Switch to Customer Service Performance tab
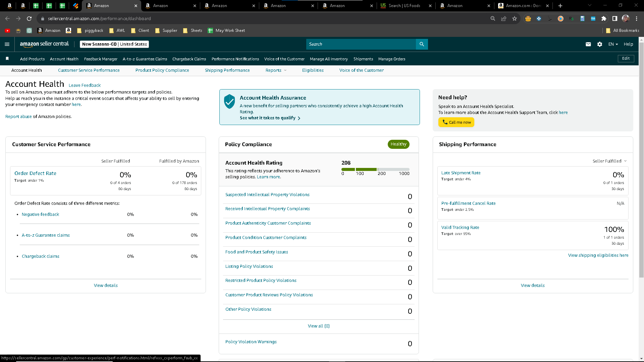This screenshot has width=644, height=362. (x=89, y=70)
